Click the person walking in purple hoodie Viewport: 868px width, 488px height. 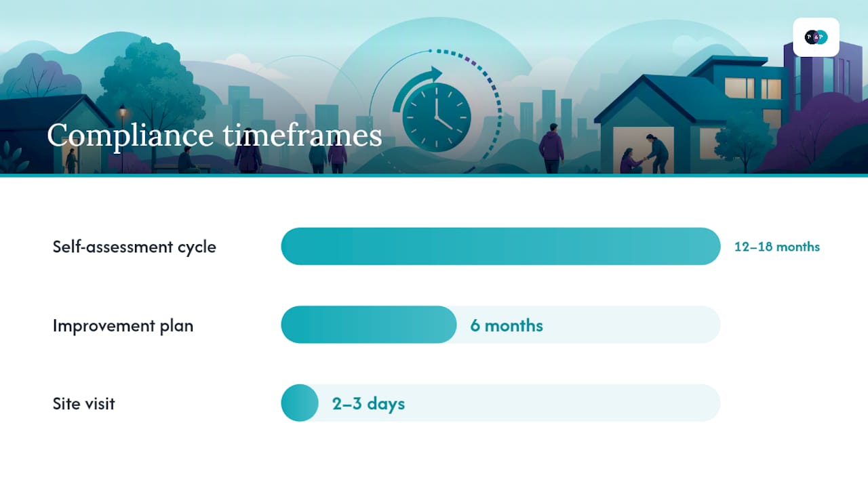(551, 147)
